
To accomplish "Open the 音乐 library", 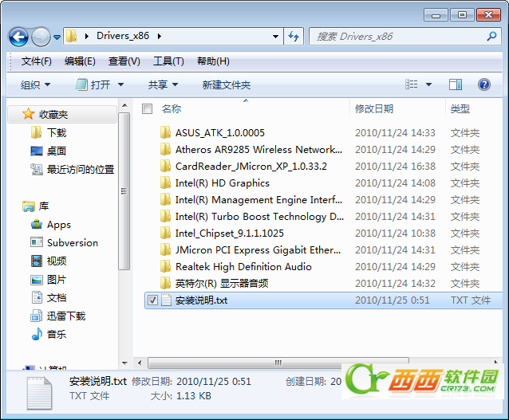I will click(57, 334).
